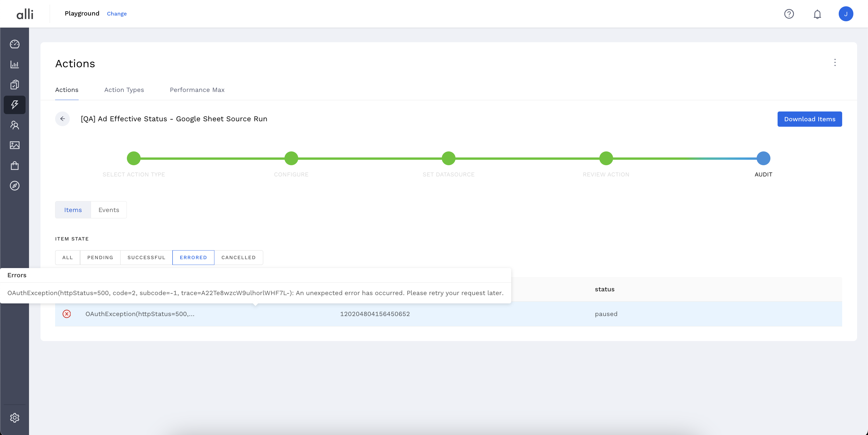Viewport: 868px width, 435px height.
Task: Open the audiences people sidebar icon
Action: (14, 125)
